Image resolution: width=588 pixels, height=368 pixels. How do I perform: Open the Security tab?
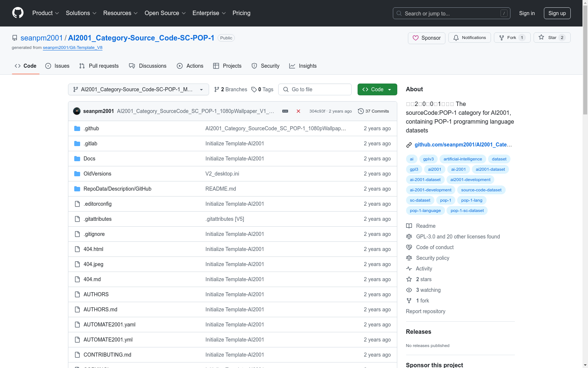click(x=265, y=66)
